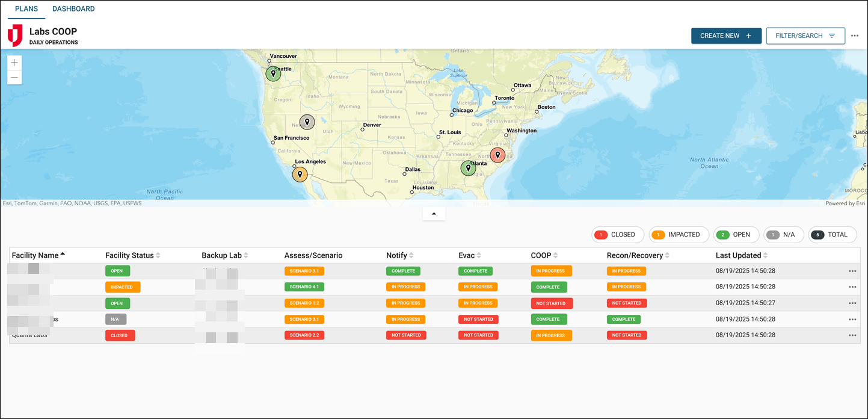Open FILTER/SEARCH options
Screen dimensions: 868x419
click(x=805, y=36)
